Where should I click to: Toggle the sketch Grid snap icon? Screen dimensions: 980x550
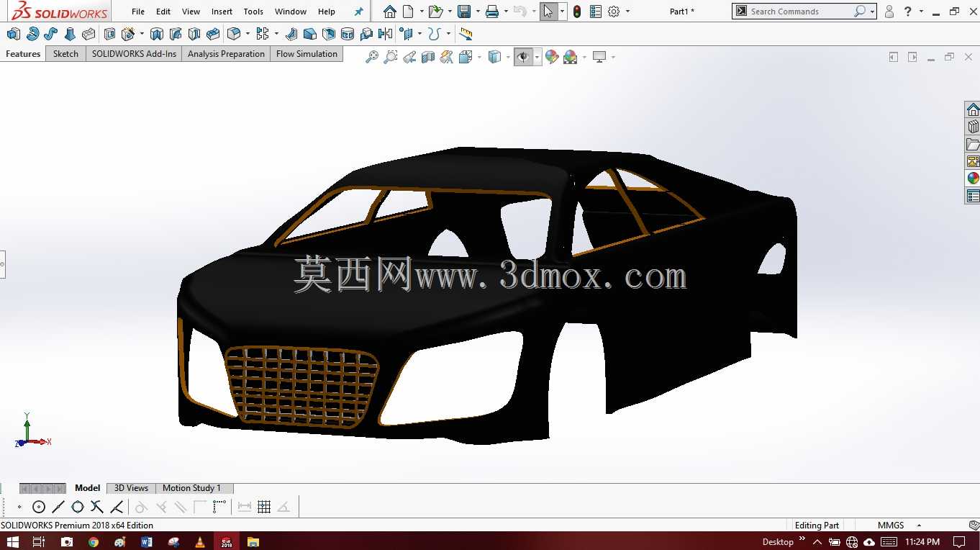tap(264, 507)
